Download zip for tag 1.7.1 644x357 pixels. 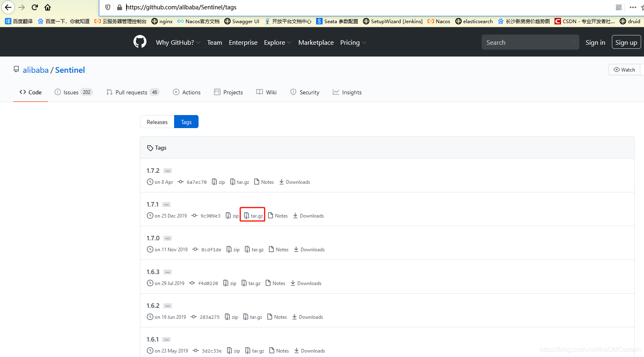point(232,216)
